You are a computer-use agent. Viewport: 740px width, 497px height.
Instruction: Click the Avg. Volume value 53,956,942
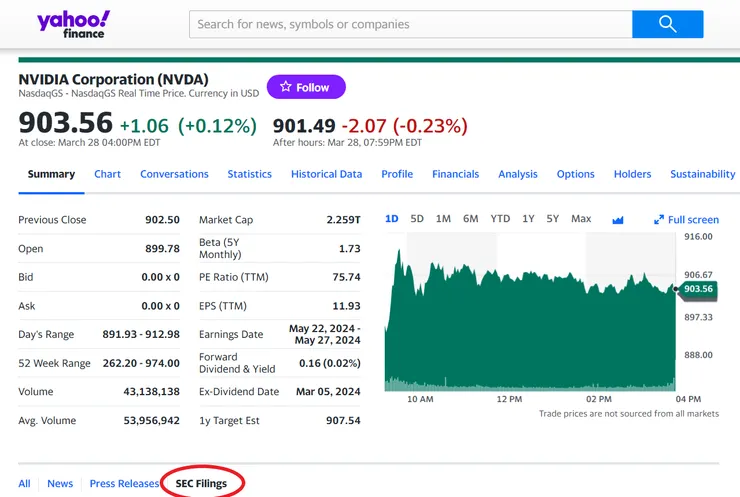151,421
